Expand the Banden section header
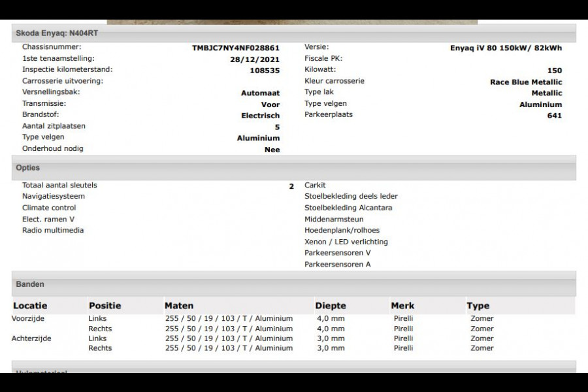 point(30,285)
